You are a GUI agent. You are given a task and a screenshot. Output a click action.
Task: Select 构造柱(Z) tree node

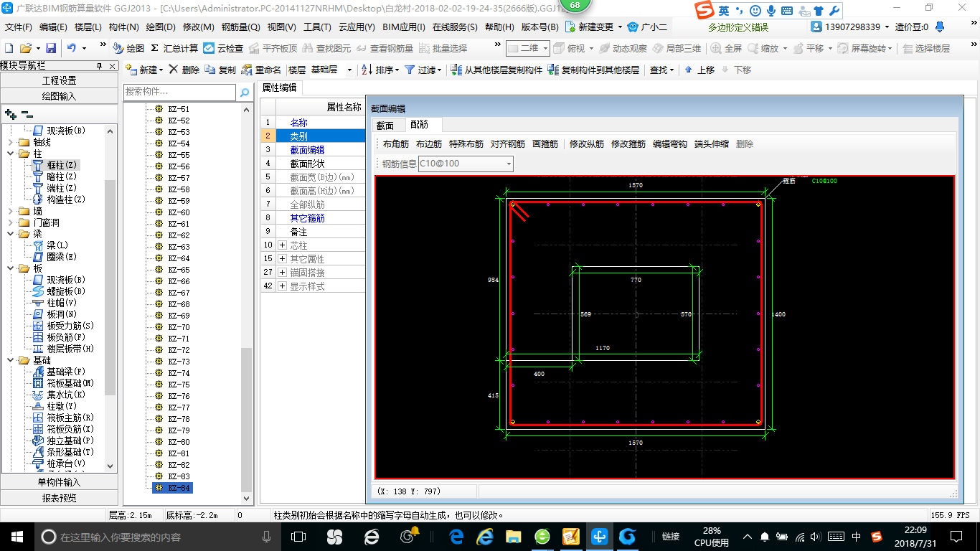tap(59, 199)
